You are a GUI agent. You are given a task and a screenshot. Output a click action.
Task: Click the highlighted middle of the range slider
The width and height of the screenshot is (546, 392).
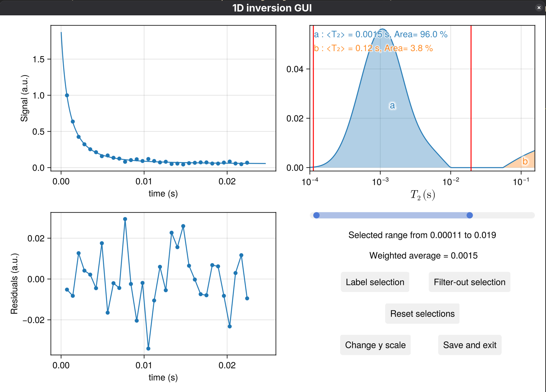[393, 215]
